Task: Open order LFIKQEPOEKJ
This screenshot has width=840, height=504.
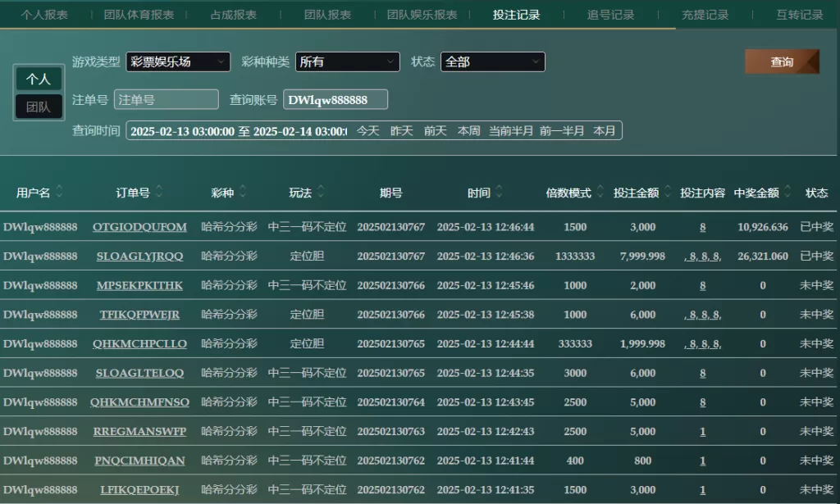Action: [x=139, y=489]
